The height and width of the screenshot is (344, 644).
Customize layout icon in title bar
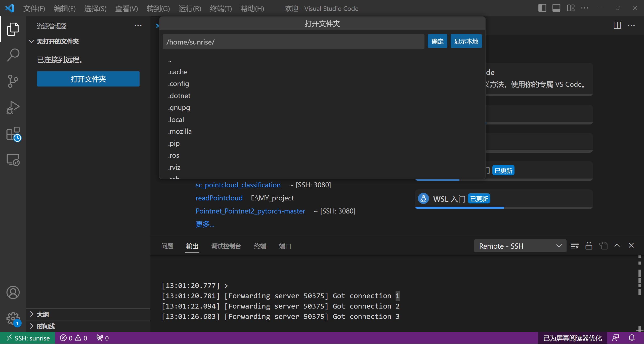[x=571, y=8]
